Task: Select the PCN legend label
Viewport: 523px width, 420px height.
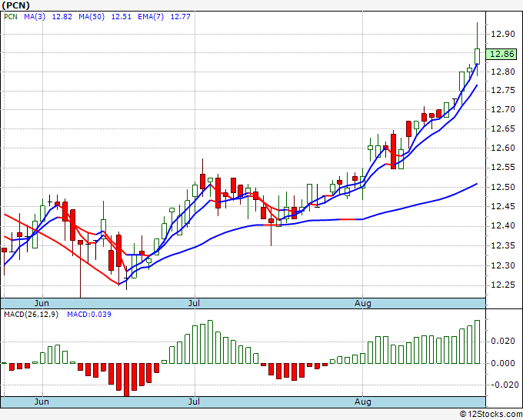Action: coord(11,17)
